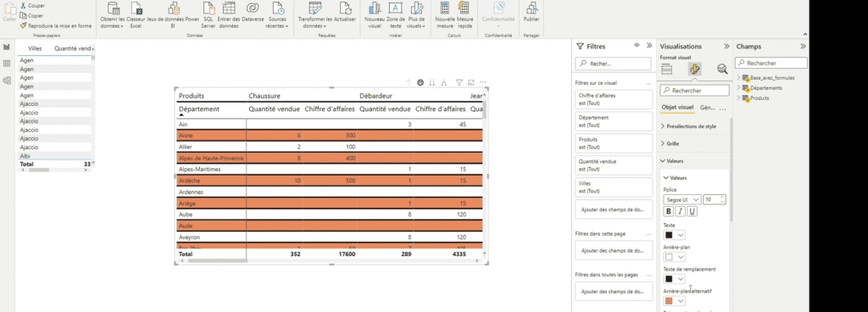Click the Publier button
Screen dimensions: 868x312
point(531,12)
